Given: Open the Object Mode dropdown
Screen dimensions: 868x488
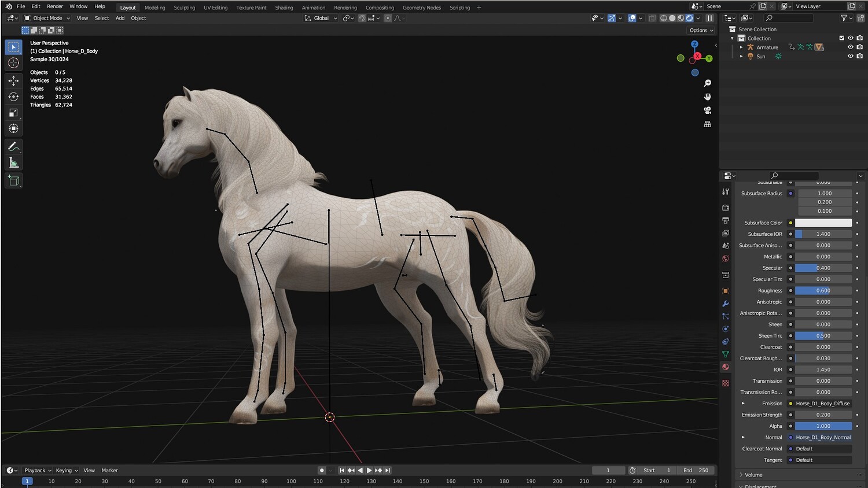Looking at the screenshot, I should (47, 19).
